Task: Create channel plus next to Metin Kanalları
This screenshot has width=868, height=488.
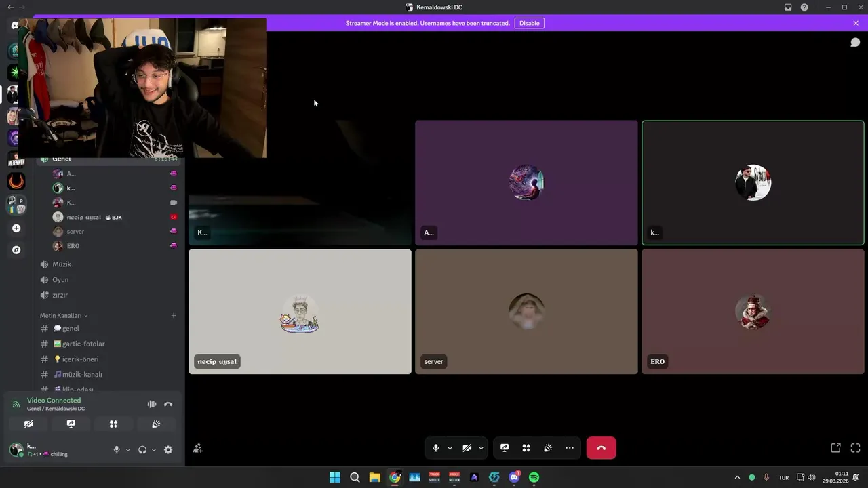Action: click(x=174, y=315)
